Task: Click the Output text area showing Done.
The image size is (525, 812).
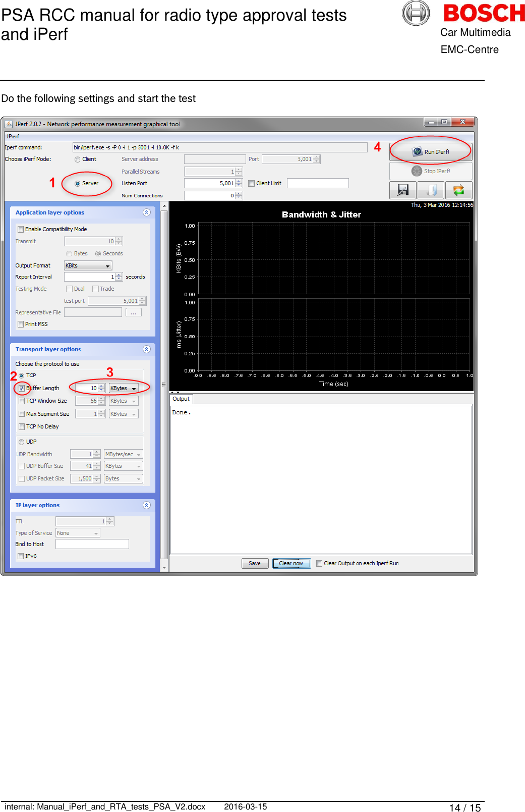Action: 321,480
